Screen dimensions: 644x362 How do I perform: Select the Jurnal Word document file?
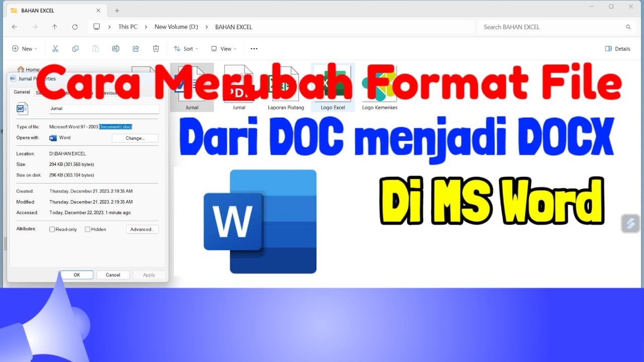192,87
